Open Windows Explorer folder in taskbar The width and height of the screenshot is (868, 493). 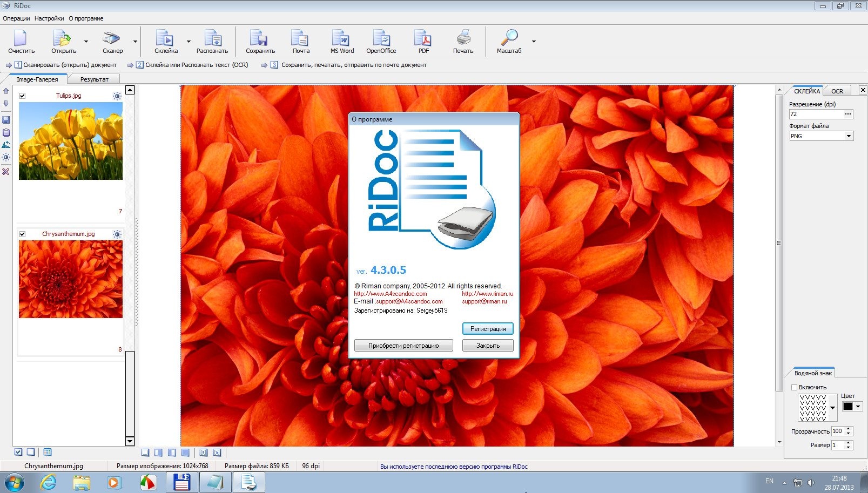[x=82, y=482]
